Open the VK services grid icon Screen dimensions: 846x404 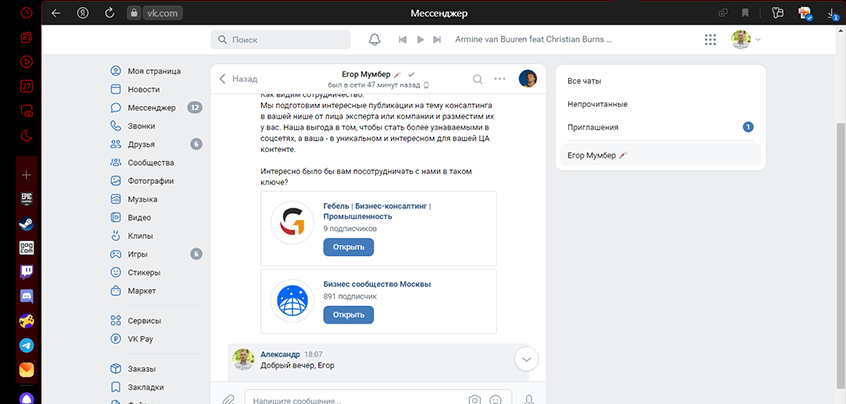[x=711, y=40]
